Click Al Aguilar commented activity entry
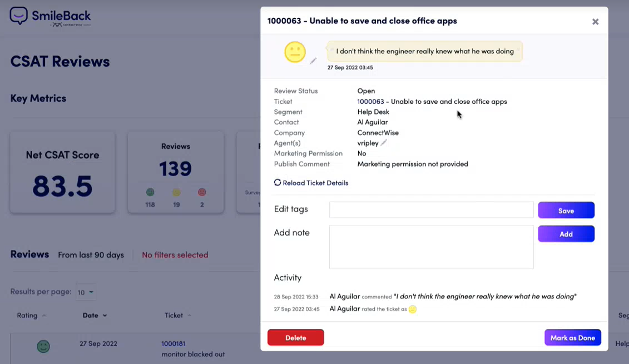The height and width of the screenshot is (364, 629). [453, 297]
